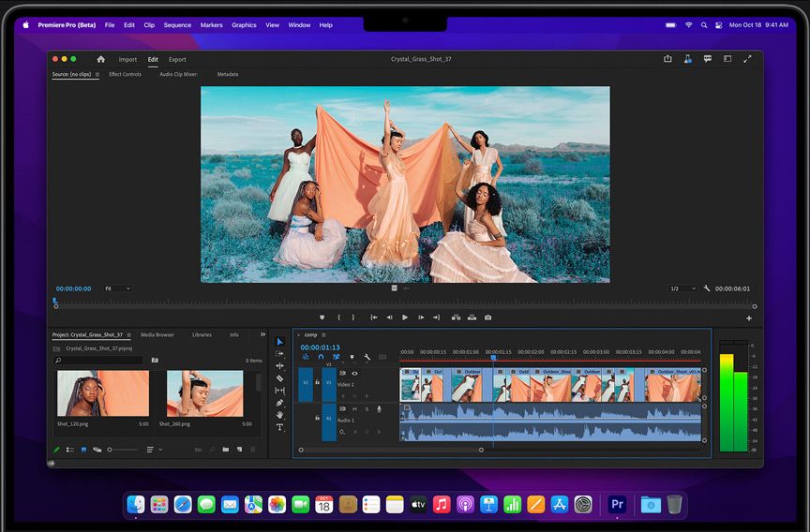The height and width of the screenshot is (532, 810).
Task: Select the Pen tool
Action: click(x=279, y=403)
